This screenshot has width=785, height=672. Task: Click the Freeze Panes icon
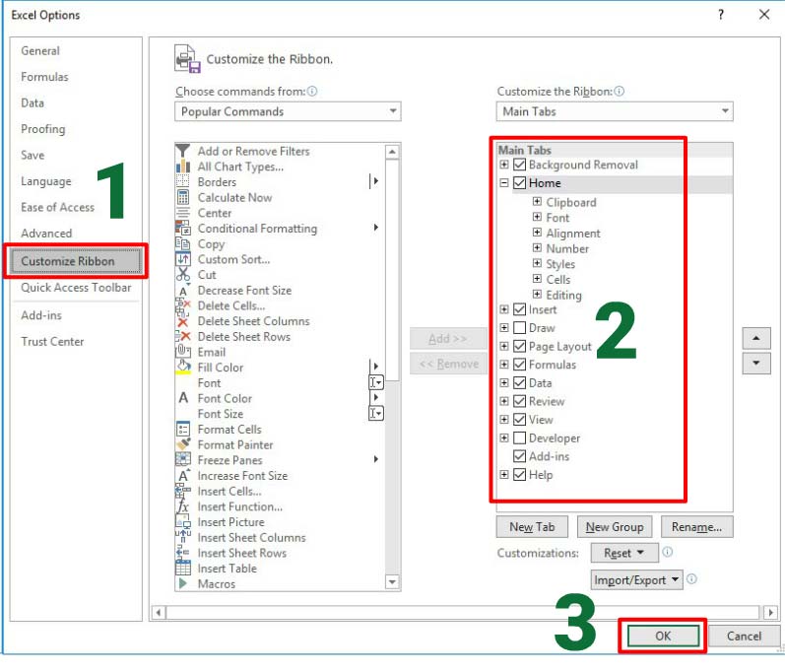(x=183, y=460)
